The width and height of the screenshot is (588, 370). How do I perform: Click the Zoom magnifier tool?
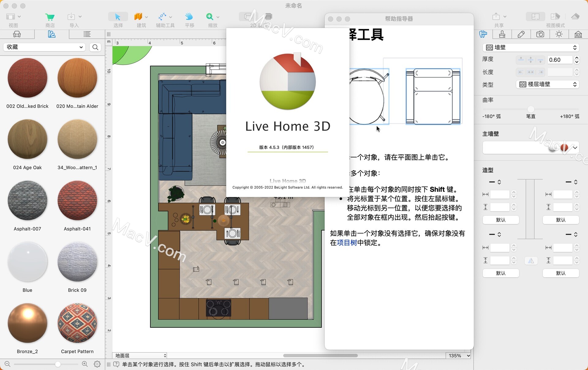[209, 17]
